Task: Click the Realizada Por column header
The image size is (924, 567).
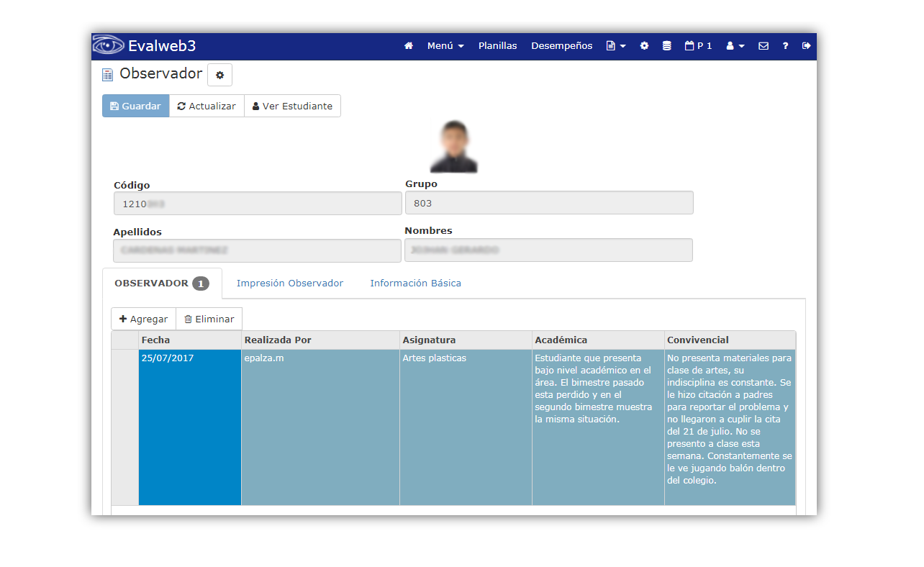Action: click(320, 340)
